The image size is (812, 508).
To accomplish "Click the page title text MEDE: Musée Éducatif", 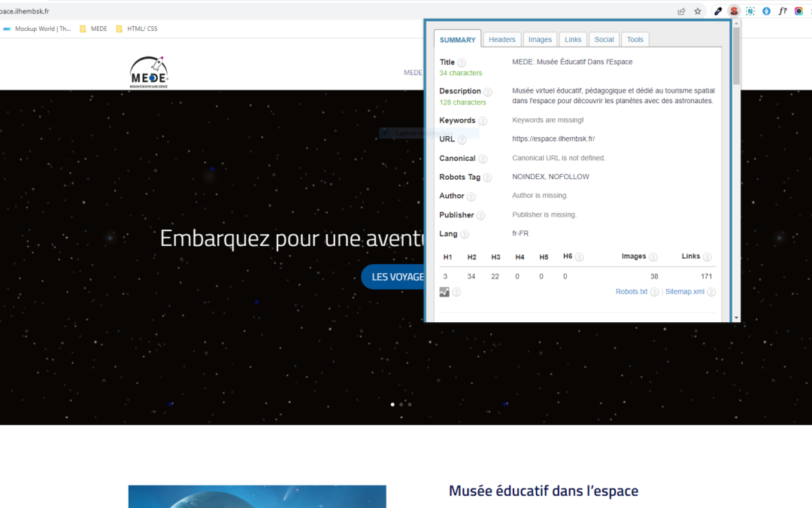I will click(x=572, y=62).
